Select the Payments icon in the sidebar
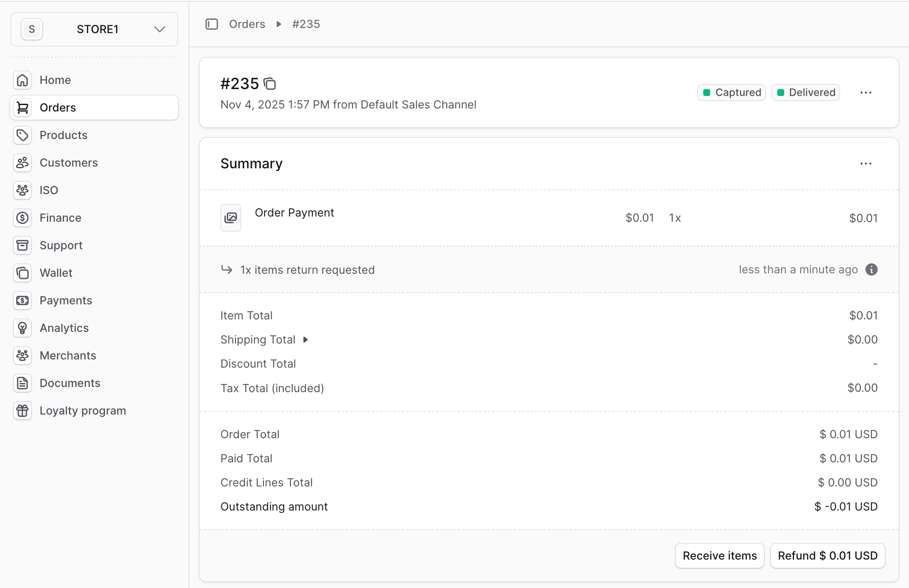 pos(22,300)
